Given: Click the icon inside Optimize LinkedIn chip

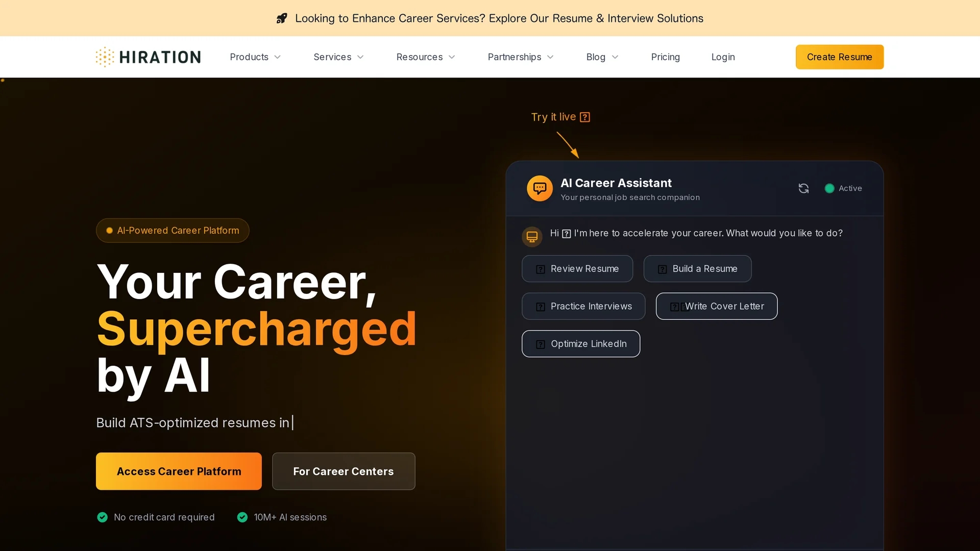Looking at the screenshot, I should 541,344.
